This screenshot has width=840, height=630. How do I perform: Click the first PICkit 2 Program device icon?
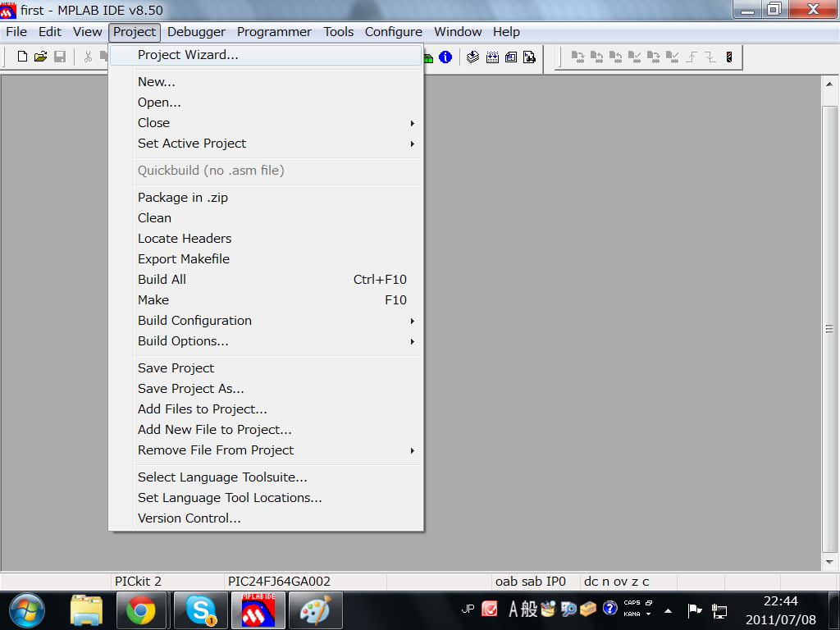point(577,57)
